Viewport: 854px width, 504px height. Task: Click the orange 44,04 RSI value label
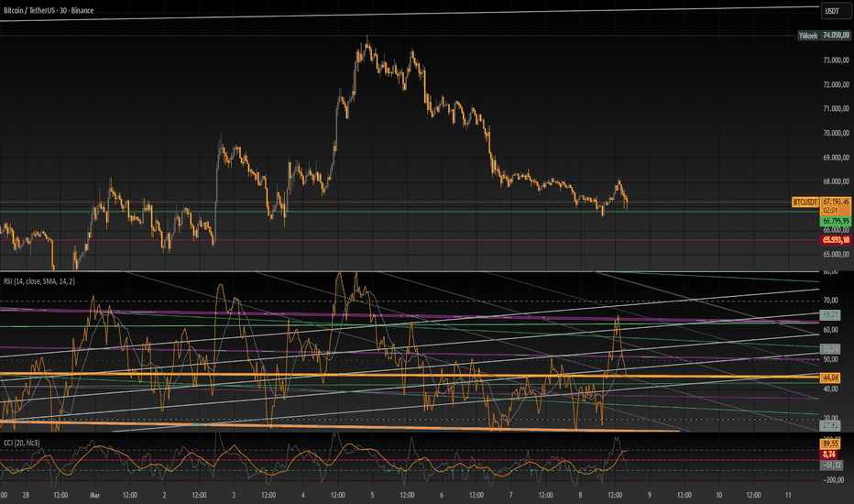830,378
